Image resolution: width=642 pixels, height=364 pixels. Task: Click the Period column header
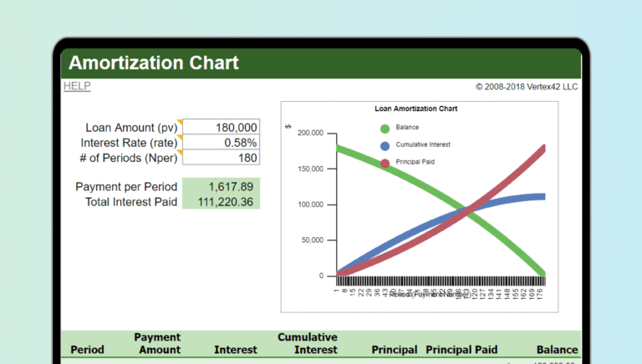88,350
